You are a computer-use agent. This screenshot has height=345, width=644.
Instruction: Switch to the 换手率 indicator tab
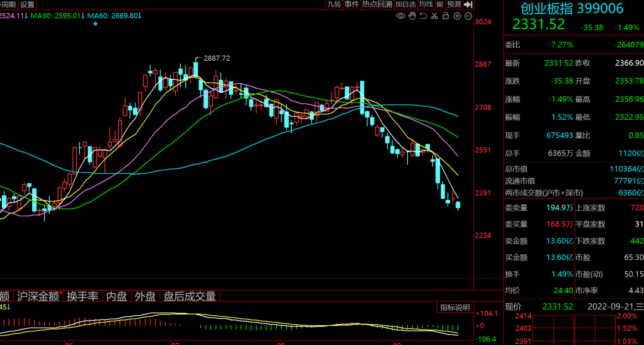[82, 296]
